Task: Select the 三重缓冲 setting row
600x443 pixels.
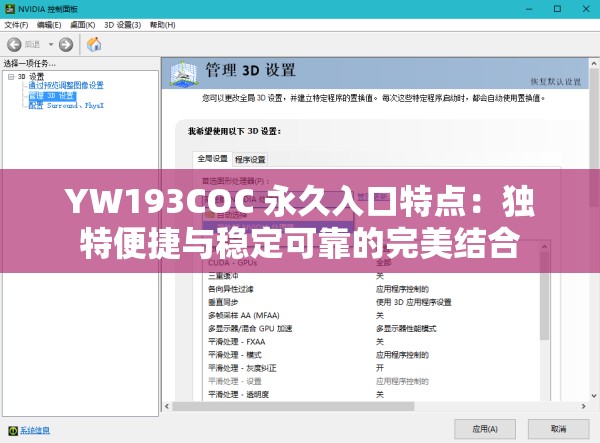Action: pyautogui.click(x=373, y=276)
